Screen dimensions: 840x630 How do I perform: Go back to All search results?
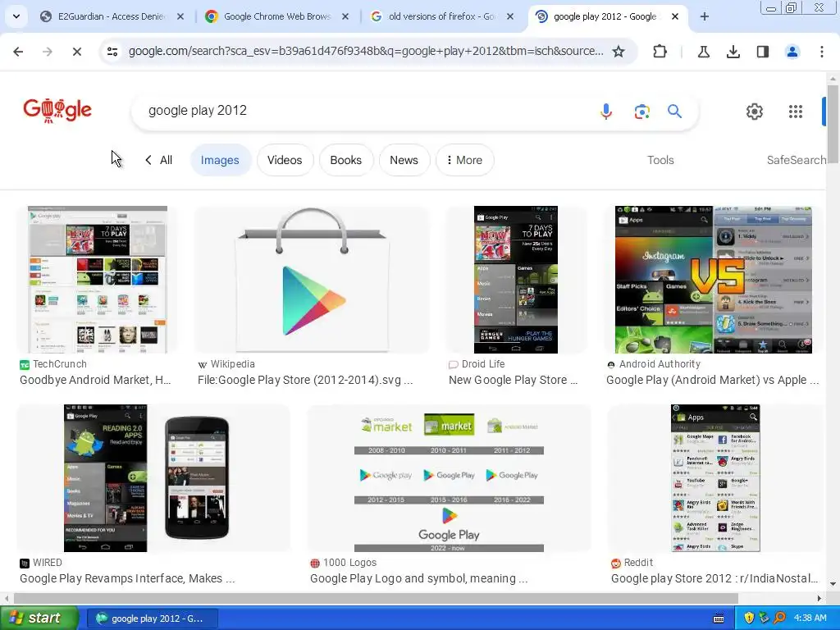(159, 160)
